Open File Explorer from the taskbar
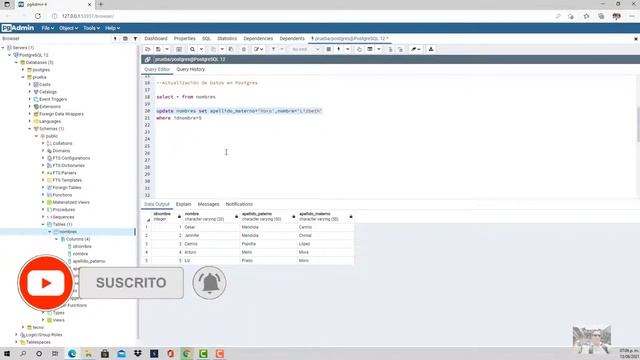This screenshot has width=640, height=360. [88, 353]
